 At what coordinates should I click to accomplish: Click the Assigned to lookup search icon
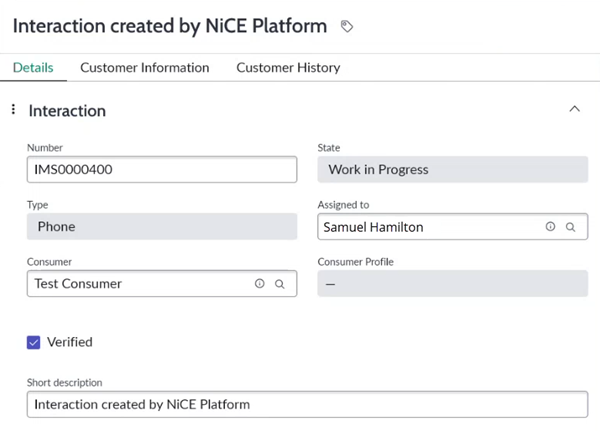[x=571, y=227]
